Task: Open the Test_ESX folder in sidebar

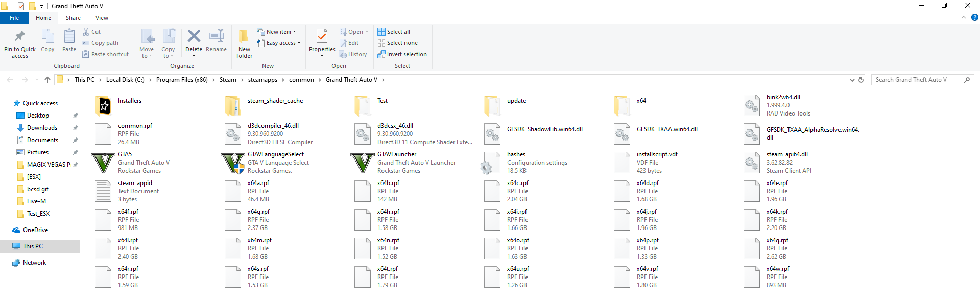Action: (38, 214)
